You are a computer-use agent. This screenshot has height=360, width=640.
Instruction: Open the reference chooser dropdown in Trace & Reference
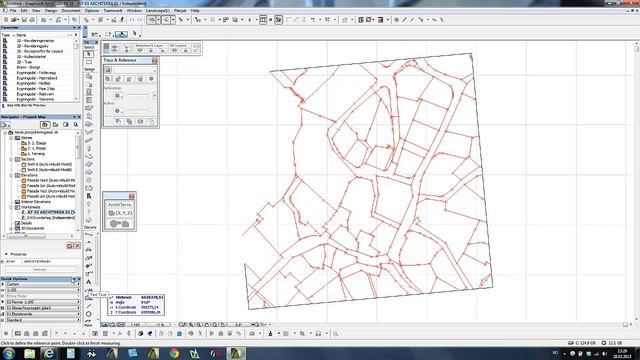pos(135,70)
